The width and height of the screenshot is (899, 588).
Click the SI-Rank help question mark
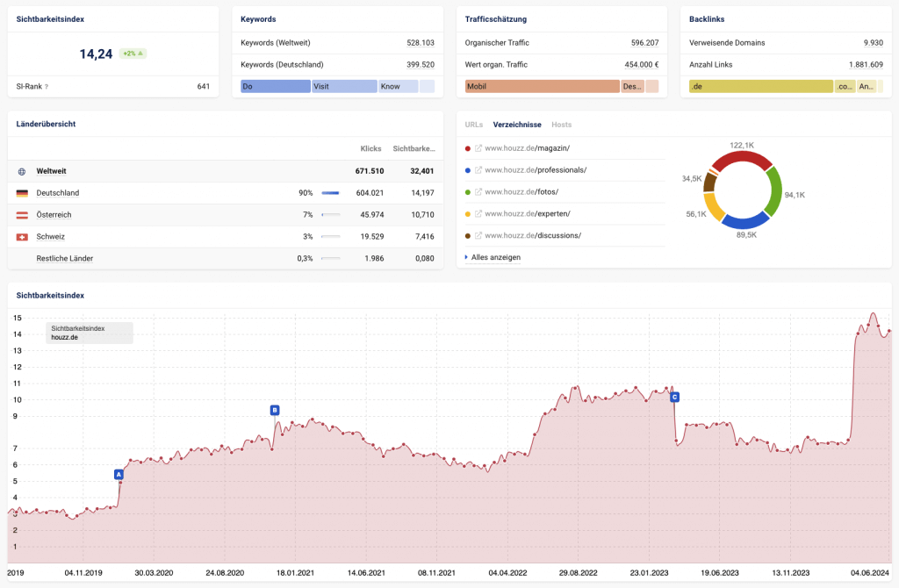47,87
